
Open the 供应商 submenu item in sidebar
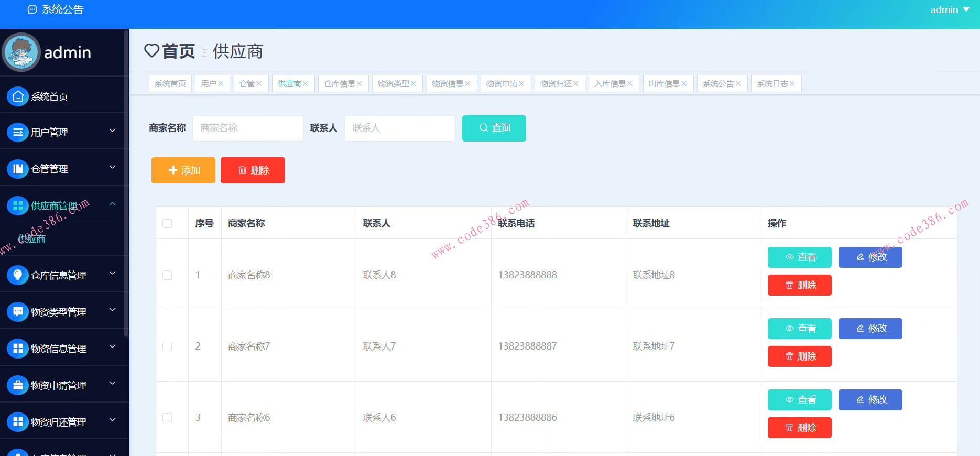click(x=32, y=239)
